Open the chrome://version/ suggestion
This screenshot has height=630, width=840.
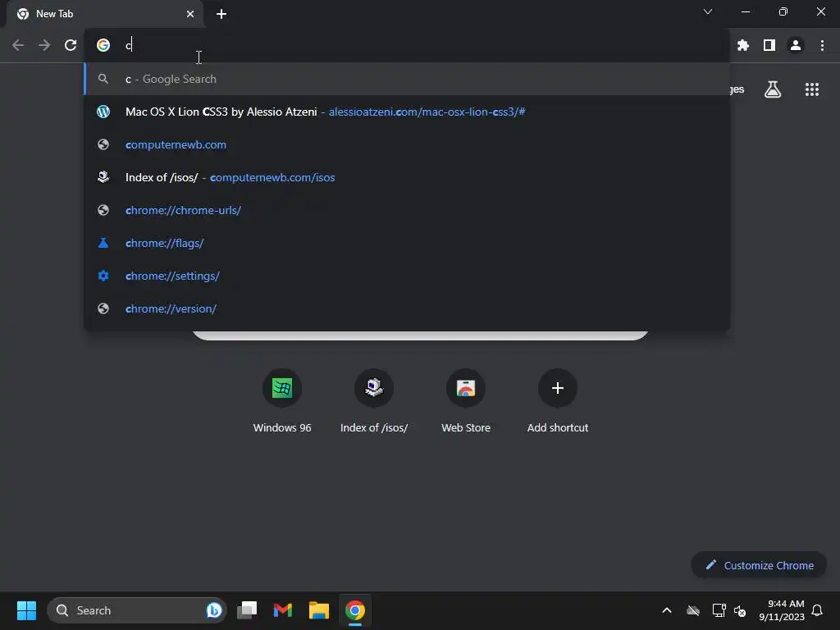click(x=407, y=308)
